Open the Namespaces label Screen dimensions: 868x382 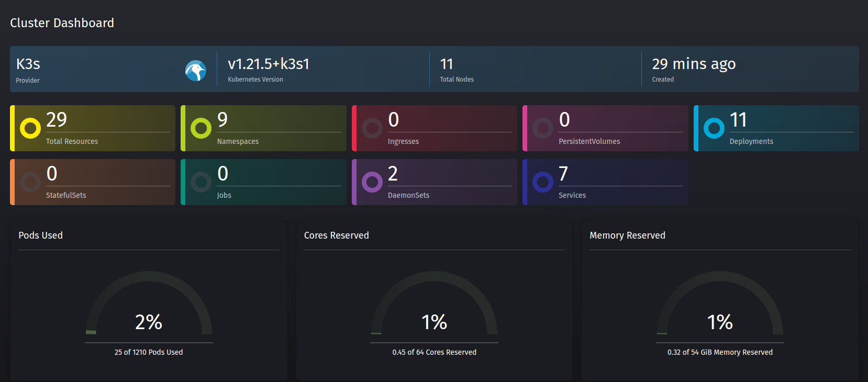tap(238, 141)
